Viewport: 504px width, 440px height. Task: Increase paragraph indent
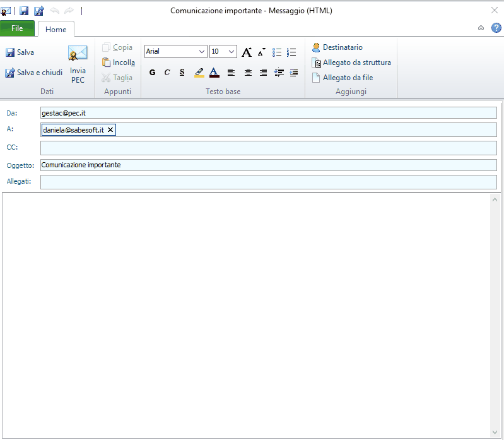[x=294, y=73]
